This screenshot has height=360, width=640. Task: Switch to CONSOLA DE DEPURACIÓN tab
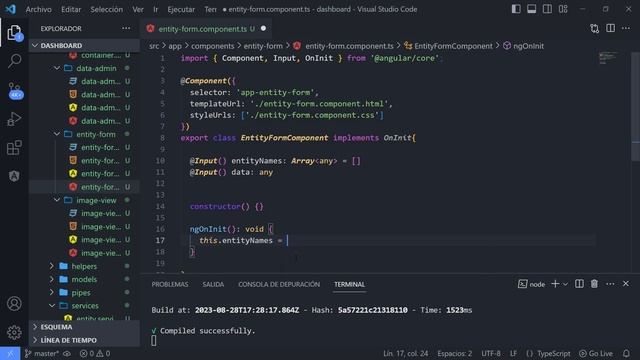[279, 284]
